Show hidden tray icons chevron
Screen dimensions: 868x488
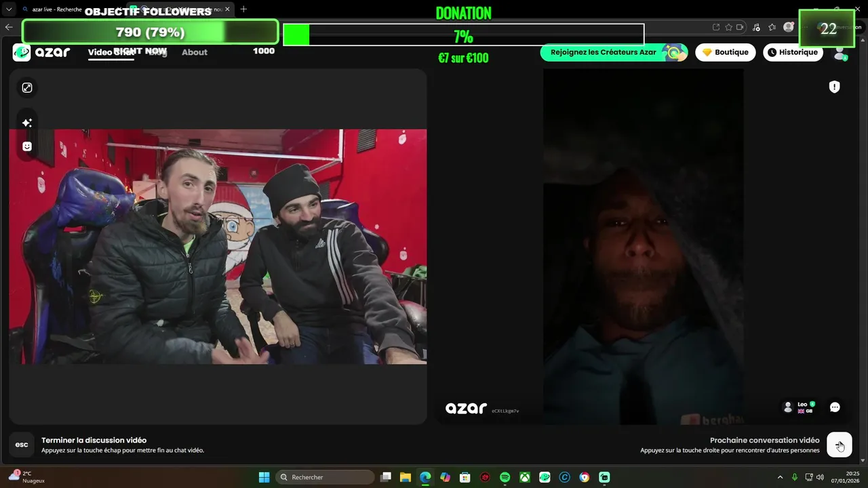coord(780,477)
